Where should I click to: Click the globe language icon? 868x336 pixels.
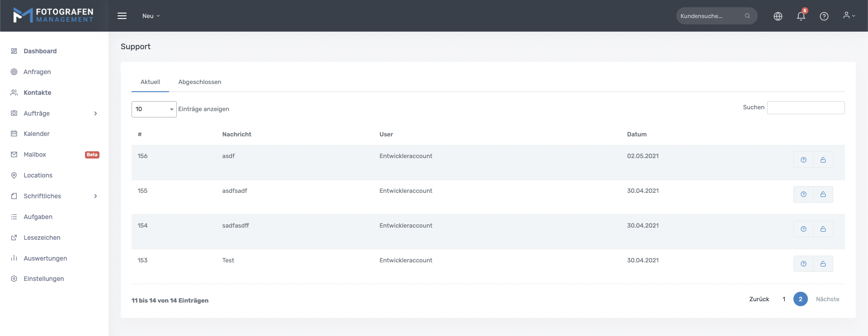tap(778, 16)
